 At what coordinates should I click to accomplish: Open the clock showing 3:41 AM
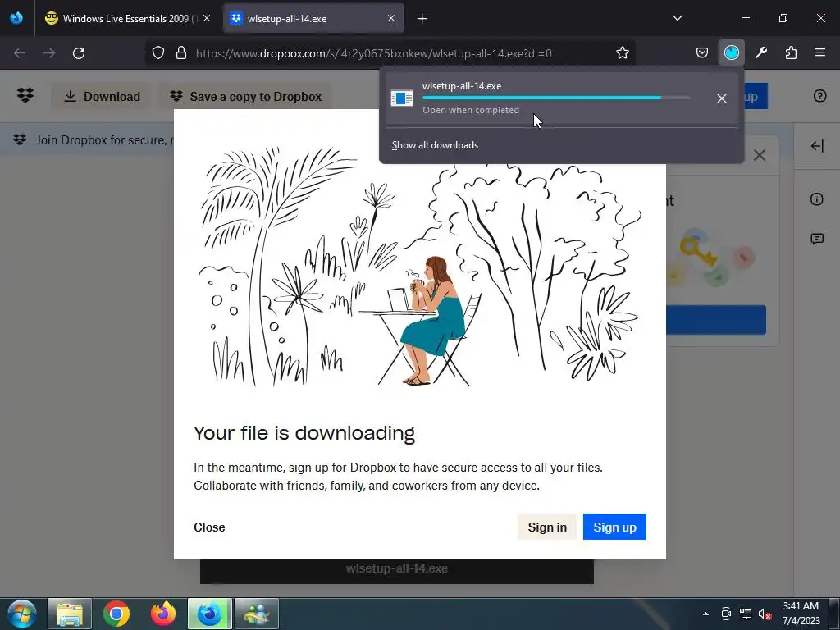click(x=801, y=614)
